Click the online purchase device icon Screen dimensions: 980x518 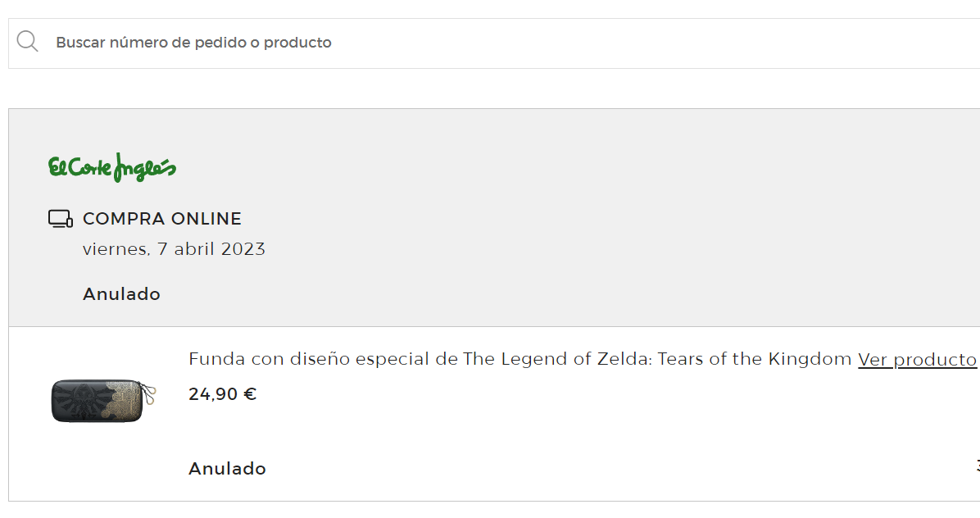coord(61,219)
